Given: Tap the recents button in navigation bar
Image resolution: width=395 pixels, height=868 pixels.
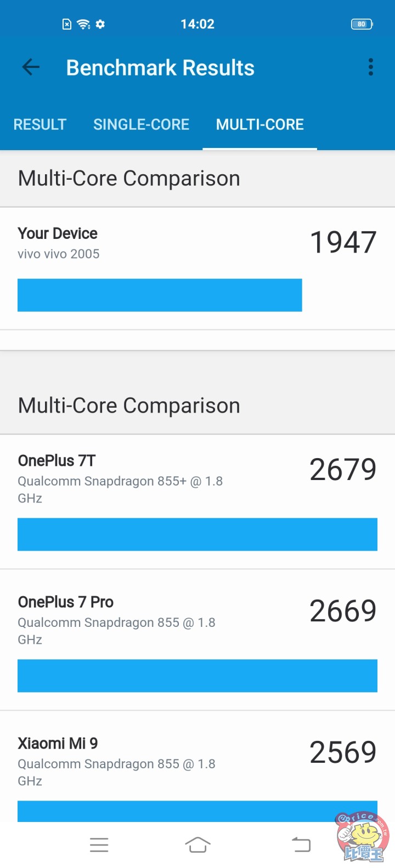Looking at the screenshot, I should pyautogui.click(x=99, y=844).
